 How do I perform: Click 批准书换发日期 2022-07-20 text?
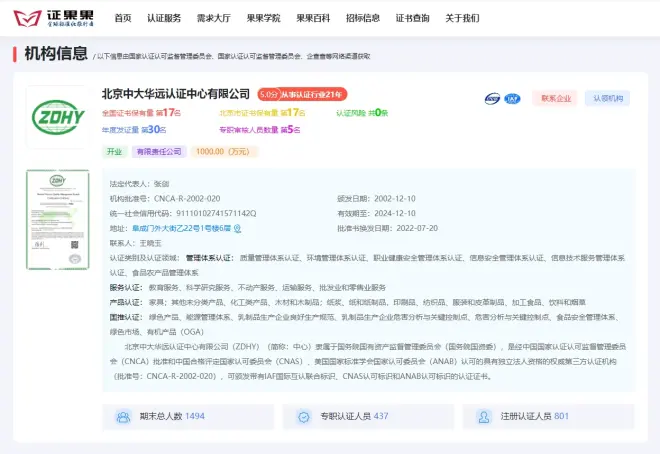point(388,228)
